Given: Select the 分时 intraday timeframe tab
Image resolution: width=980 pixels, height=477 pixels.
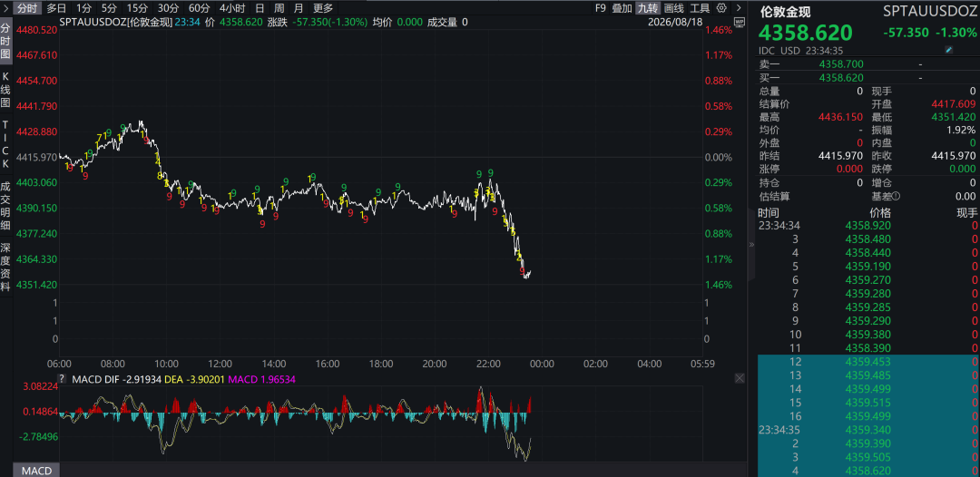Looking at the screenshot, I should pyautogui.click(x=27, y=8).
